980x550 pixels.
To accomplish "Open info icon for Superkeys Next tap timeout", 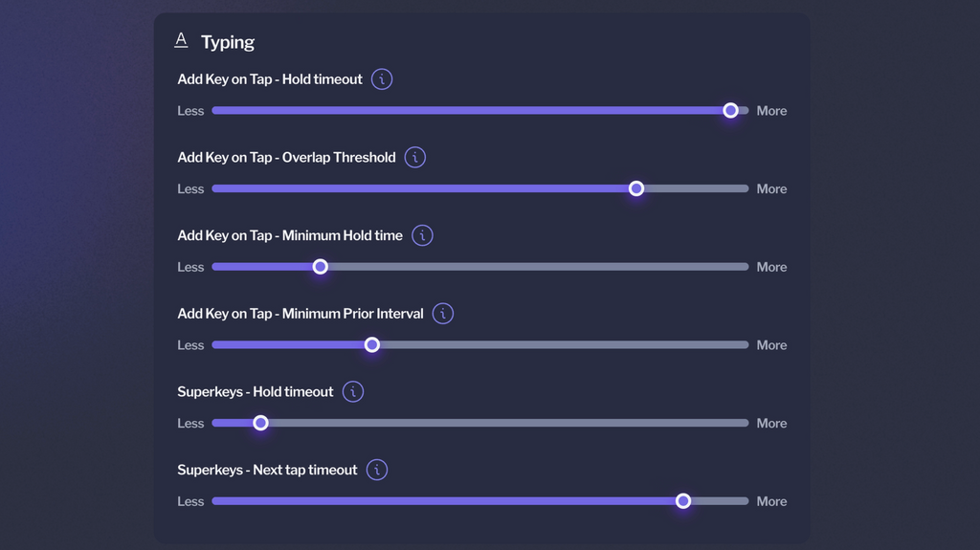I will point(377,471).
